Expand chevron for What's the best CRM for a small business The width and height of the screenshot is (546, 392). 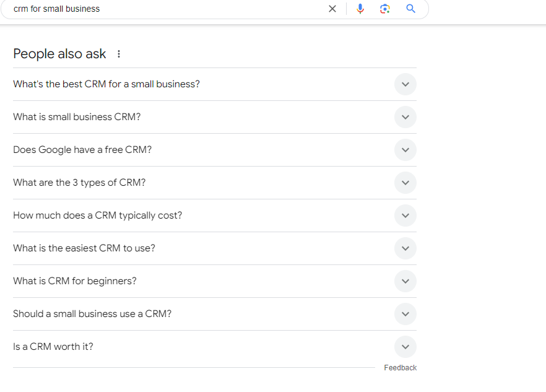click(x=405, y=84)
